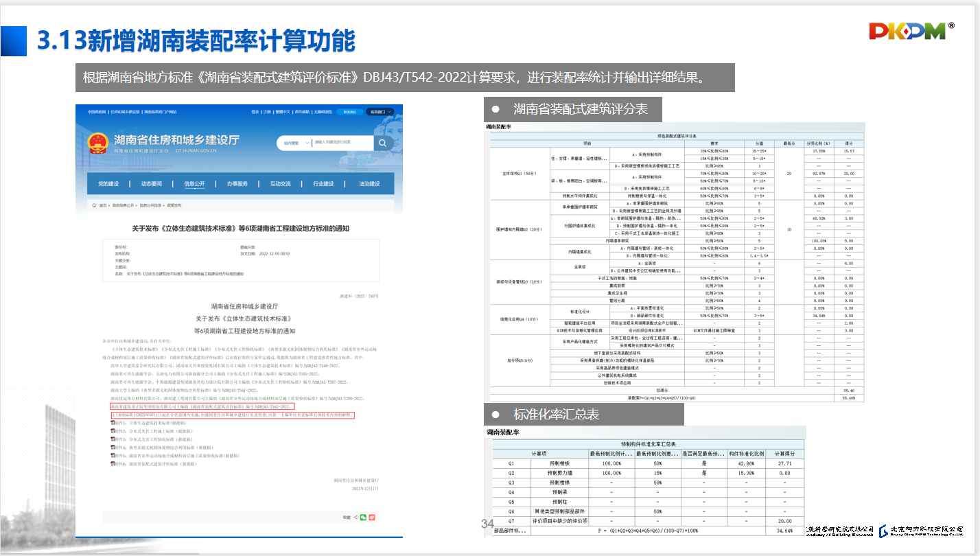Click the 主体结构Q1 (50分) cell in scoring table
The width and height of the screenshot is (980, 556).
[519, 173]
